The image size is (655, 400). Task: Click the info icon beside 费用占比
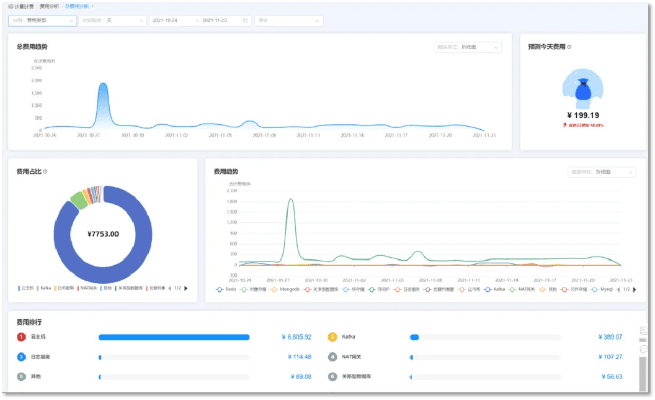point(47,172)
